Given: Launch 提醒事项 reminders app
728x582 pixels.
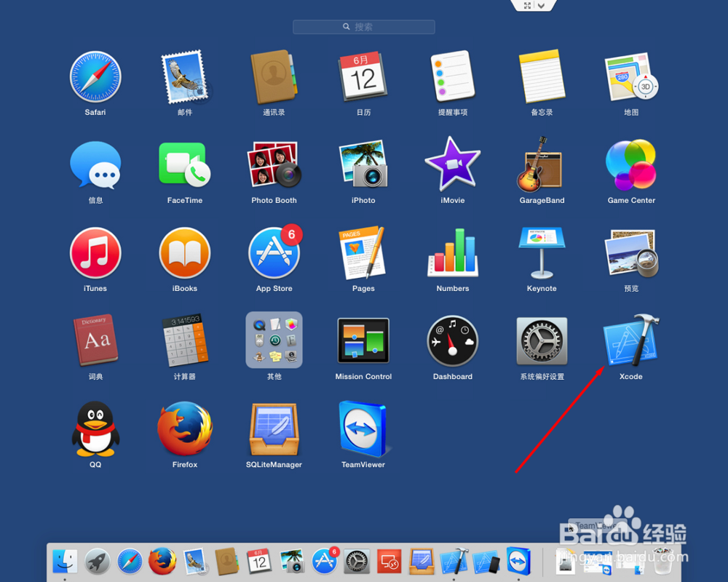Looking at the screenshot, I should (453, 76).
